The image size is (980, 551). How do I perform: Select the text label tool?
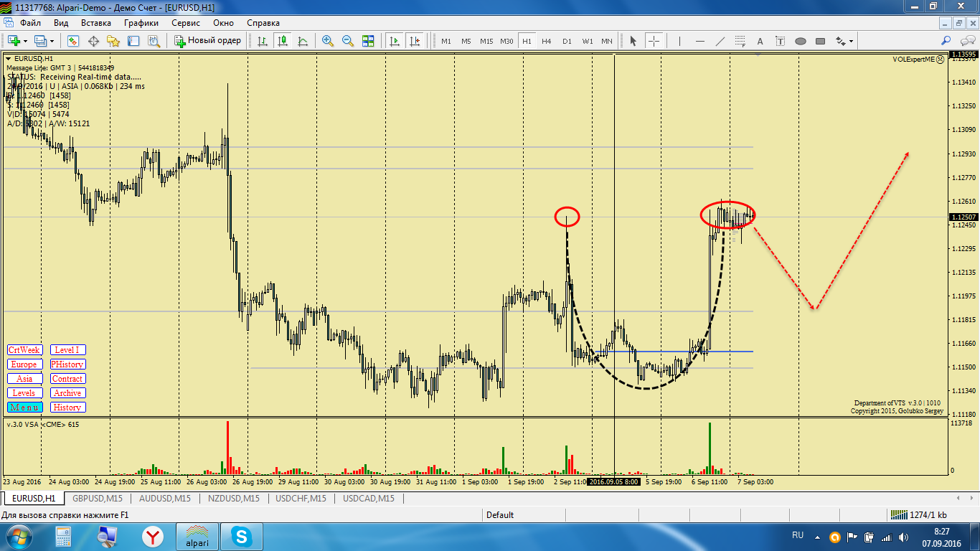tap(781, 41)
